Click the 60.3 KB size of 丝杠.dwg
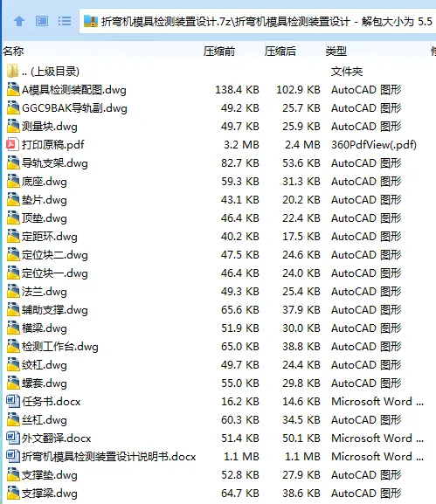436x504 pixels. pos(240,419)
